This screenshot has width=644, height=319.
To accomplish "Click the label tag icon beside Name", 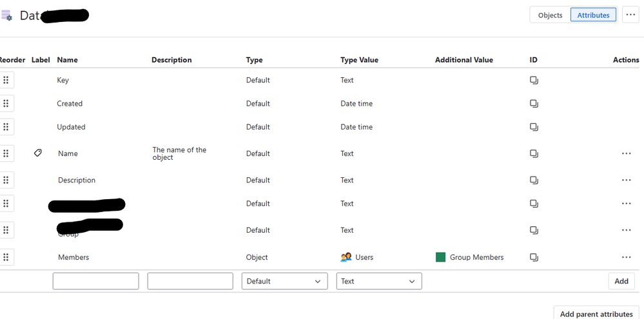I will coord(37,153).
